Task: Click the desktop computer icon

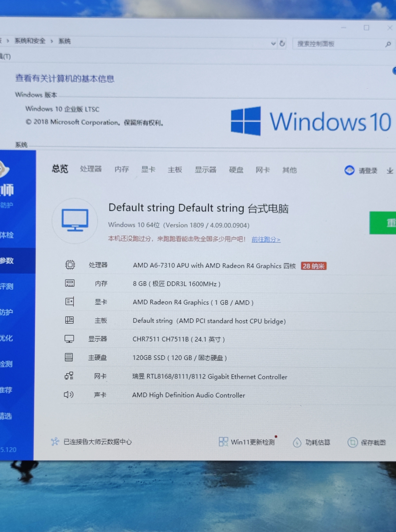Action: point(75,221)
